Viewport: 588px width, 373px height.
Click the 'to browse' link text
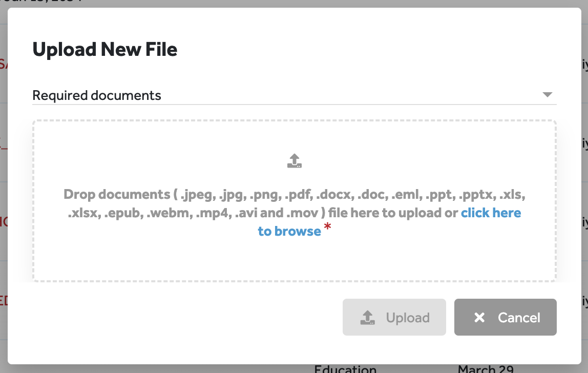click(x=289, y=231)
